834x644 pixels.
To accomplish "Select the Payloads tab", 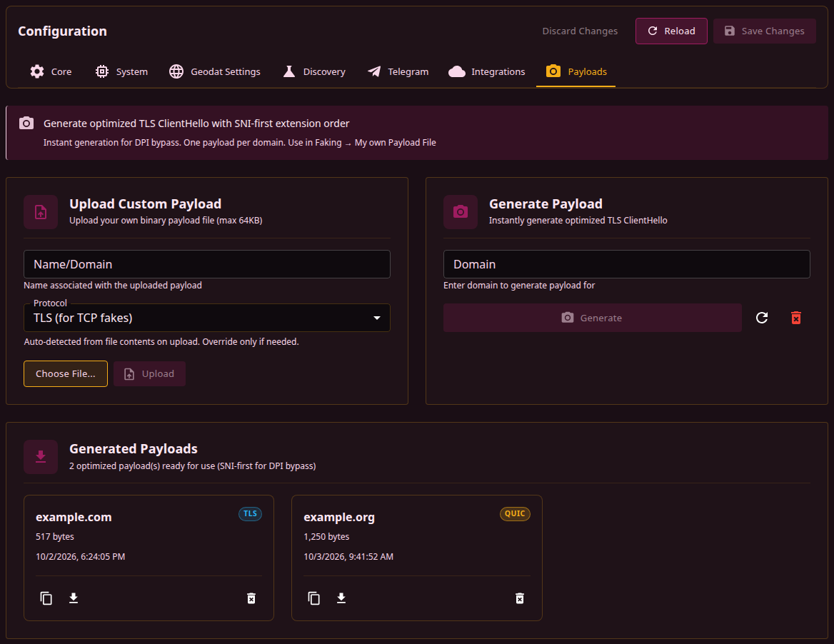I will pyautogui.click(x=576, y=71).
